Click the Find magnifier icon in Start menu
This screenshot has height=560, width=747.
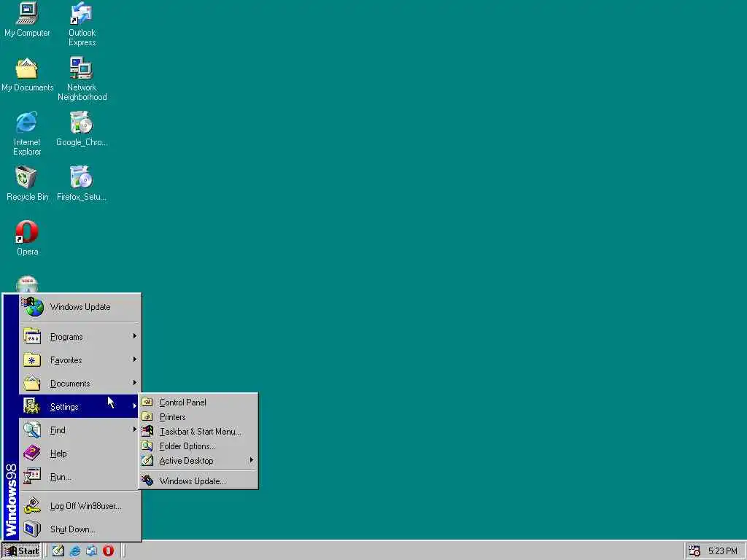(x=32, y=429)
